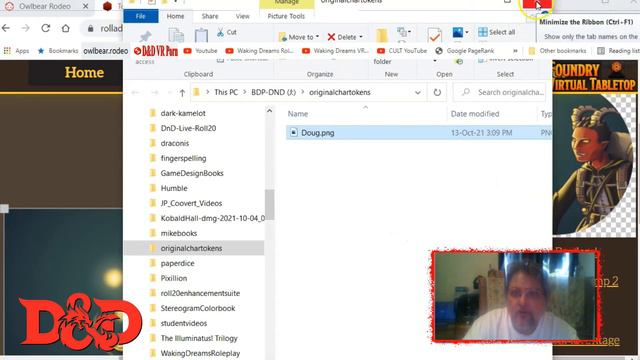The width and height of the screenshot is (640, 360).
Task: Click the browser Home icon
Action: coord(66,28)
